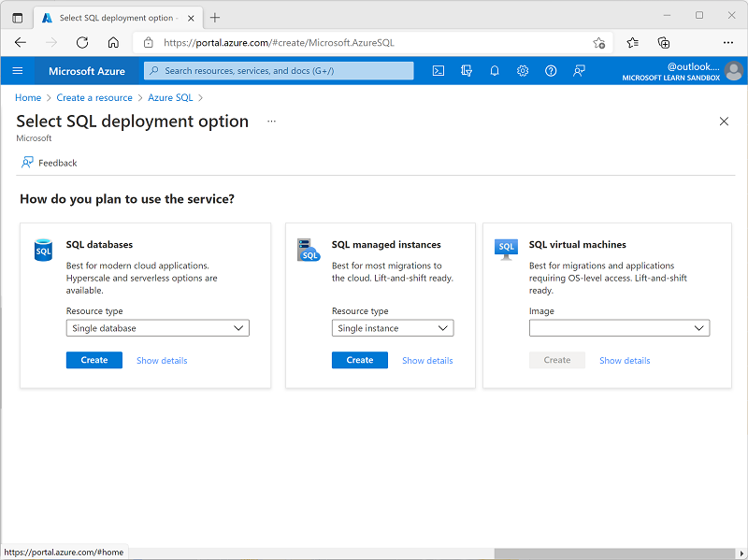Go to Create a resource breadcrumb
This screenshot has height=560, width=748.
pos(94,98)
